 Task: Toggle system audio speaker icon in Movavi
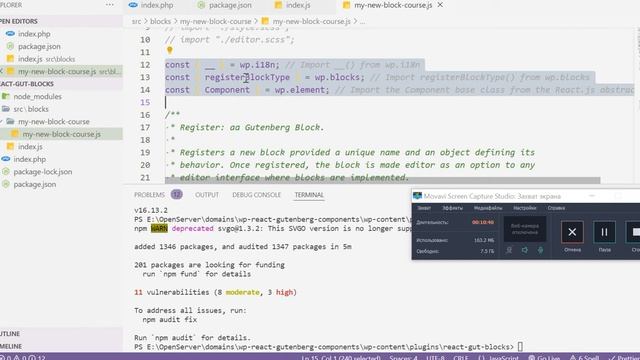(524, 250)
